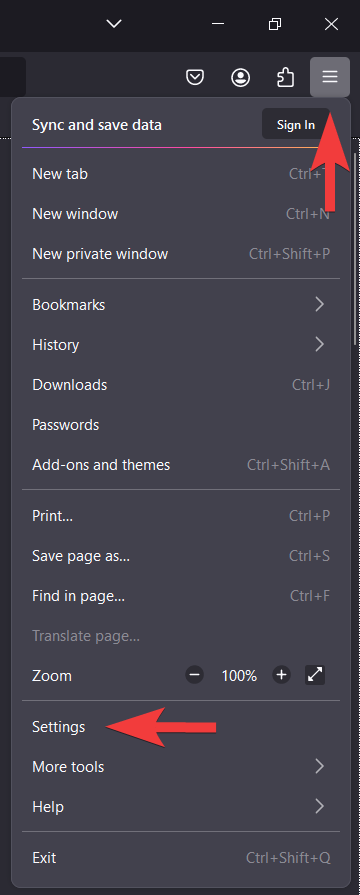Click the zoom in plus button
Screen dimensions: 360x895
pyautogui.click(x=281, y=675)
